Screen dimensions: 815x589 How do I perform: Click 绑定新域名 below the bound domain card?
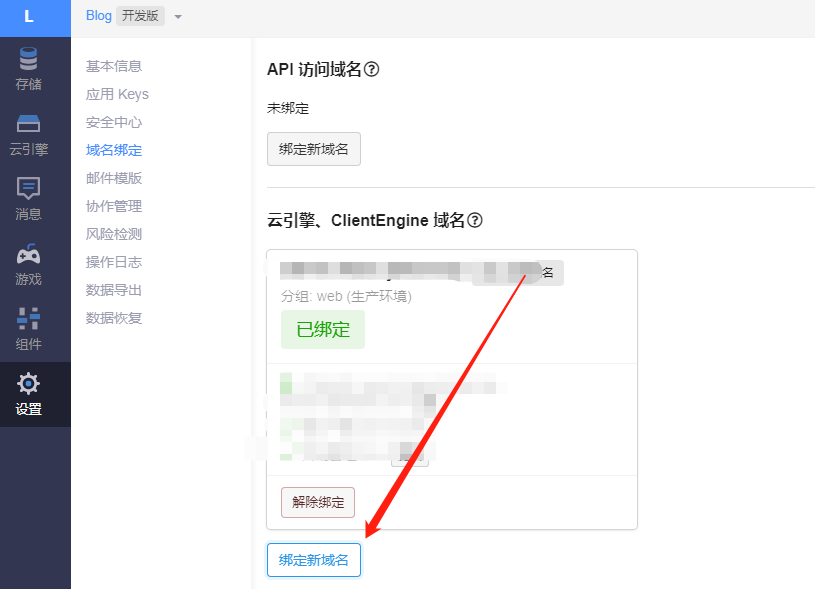tap(313, 560)
